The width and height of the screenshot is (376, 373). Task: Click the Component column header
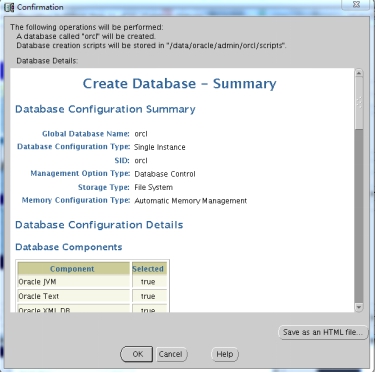(x=74, y=269)
